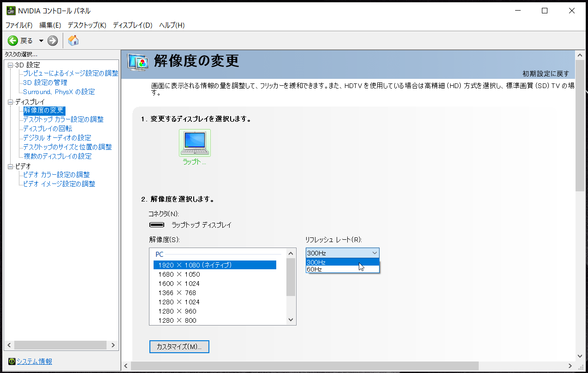Viewport: 588px width, 373px height.
Task: Click the green Back arrow icon
Action: click(12, 41)
